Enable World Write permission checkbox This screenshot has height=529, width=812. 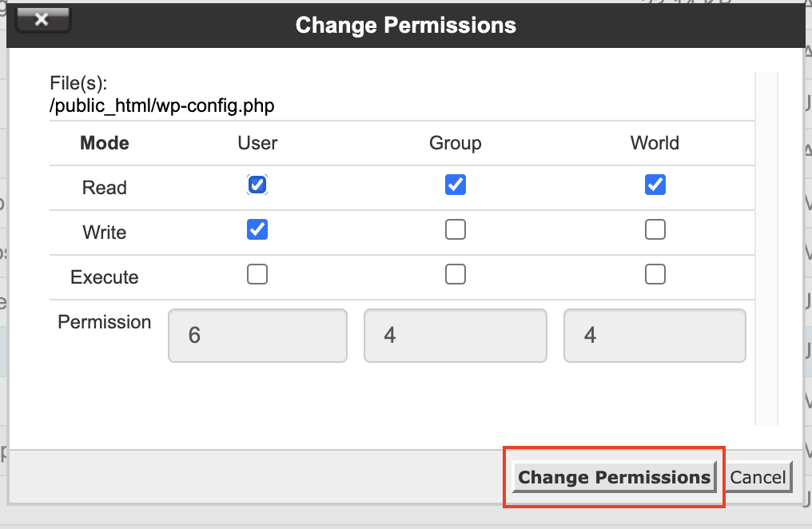655,230
